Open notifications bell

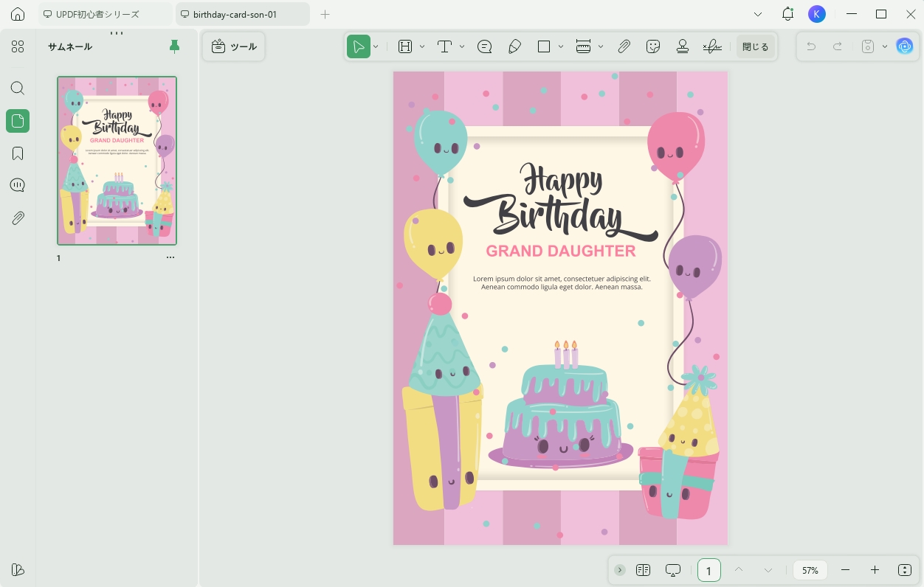787,14
